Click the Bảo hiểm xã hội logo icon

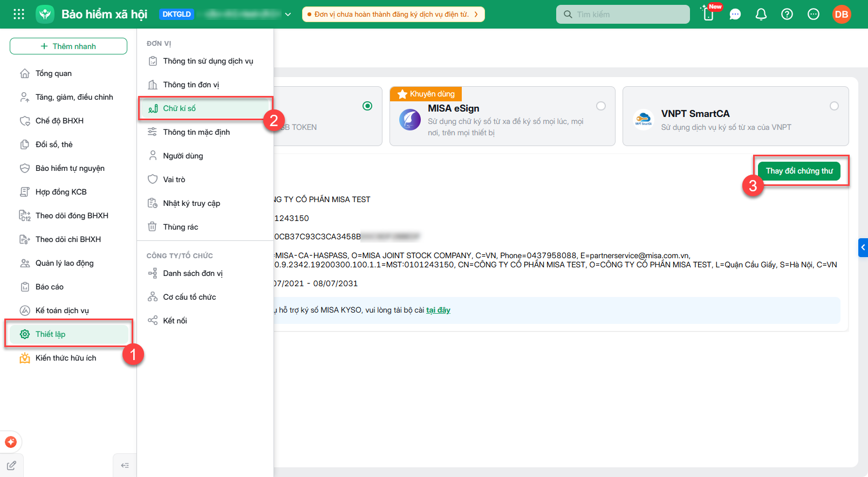coord(45,14)
